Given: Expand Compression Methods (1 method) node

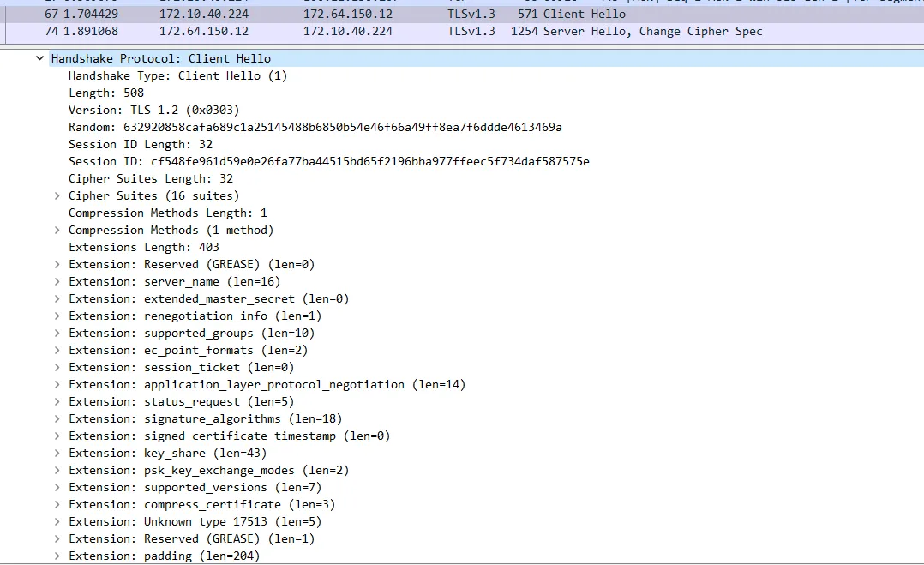Looking at the screenshot, I should click(x=57, y=230).
